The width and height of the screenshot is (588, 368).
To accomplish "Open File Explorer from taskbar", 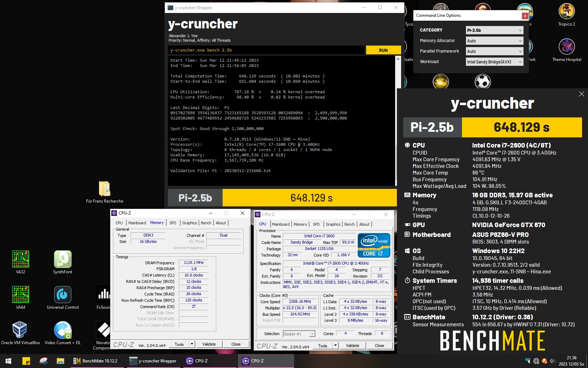I will 61,361.
